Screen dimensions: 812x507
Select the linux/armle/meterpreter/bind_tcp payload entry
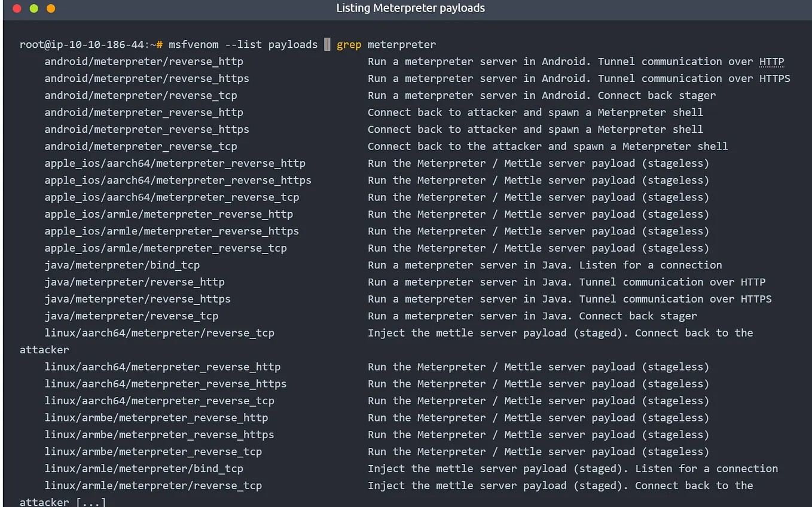click(x=144, y=469)
